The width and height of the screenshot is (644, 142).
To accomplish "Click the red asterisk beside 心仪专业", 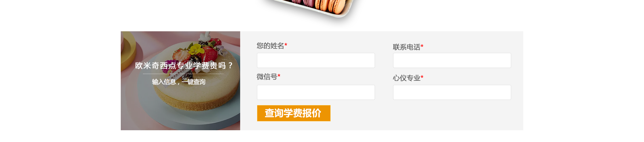I will click(422, 77).
